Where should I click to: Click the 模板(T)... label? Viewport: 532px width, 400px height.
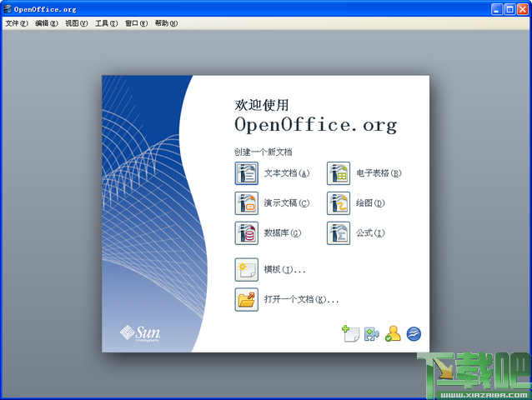(x=284, y=270)
